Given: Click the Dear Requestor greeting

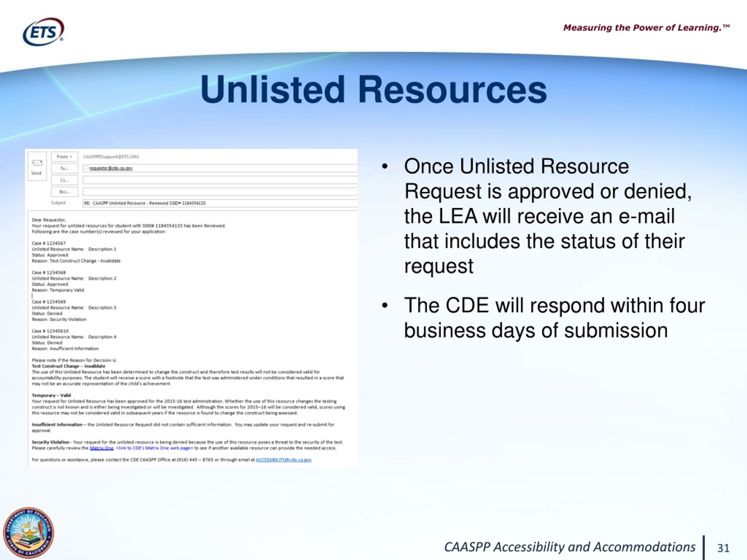Looking at the screenshot, I should (49, 220).
